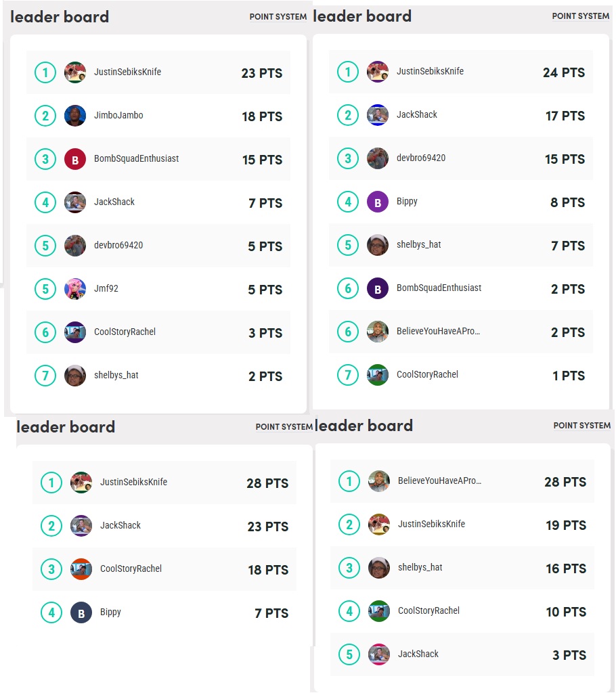616x693 pixels.
Task: Click the rank 1 circle beside 23 PTS
Action: (x=45, y=72)
